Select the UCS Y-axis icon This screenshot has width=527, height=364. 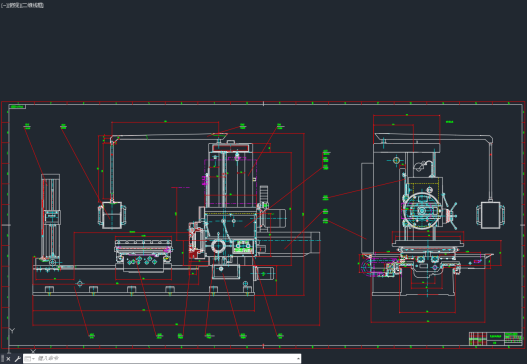12,331
